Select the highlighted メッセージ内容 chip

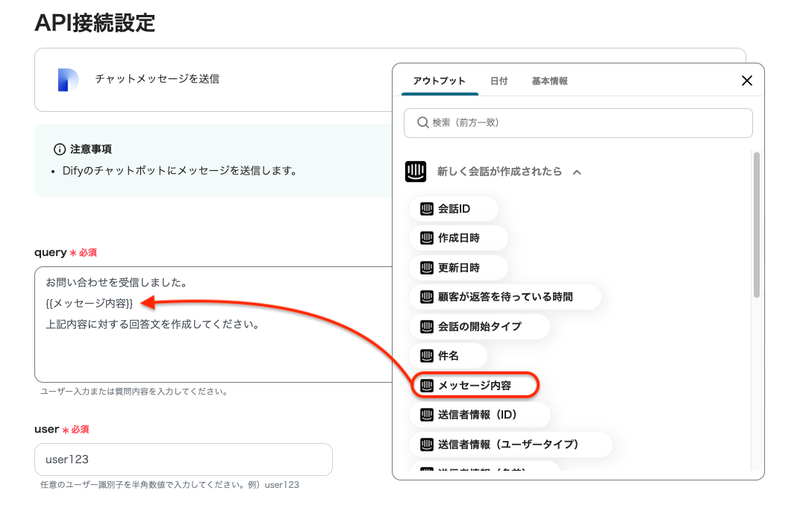point(474,385)
